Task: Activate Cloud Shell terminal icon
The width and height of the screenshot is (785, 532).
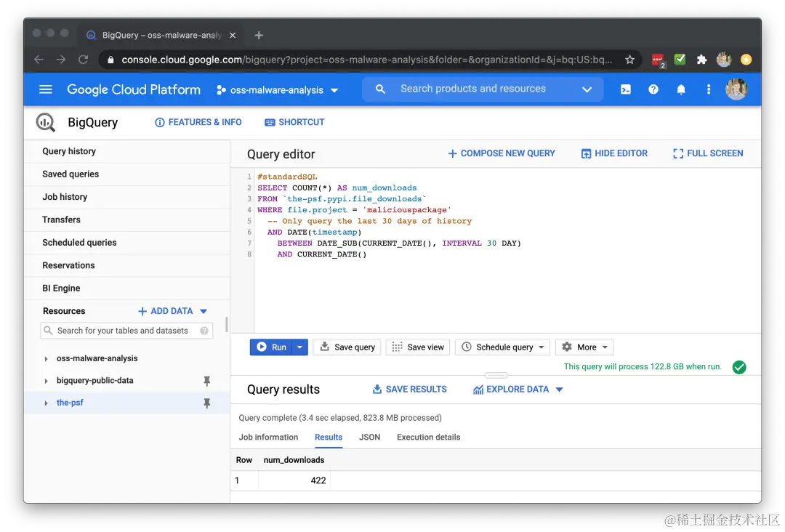Action: [x=625, y=89]
